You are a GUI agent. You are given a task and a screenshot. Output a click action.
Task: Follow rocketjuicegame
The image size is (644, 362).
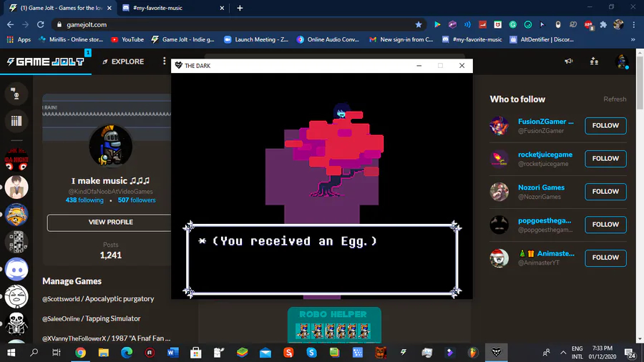605,158
